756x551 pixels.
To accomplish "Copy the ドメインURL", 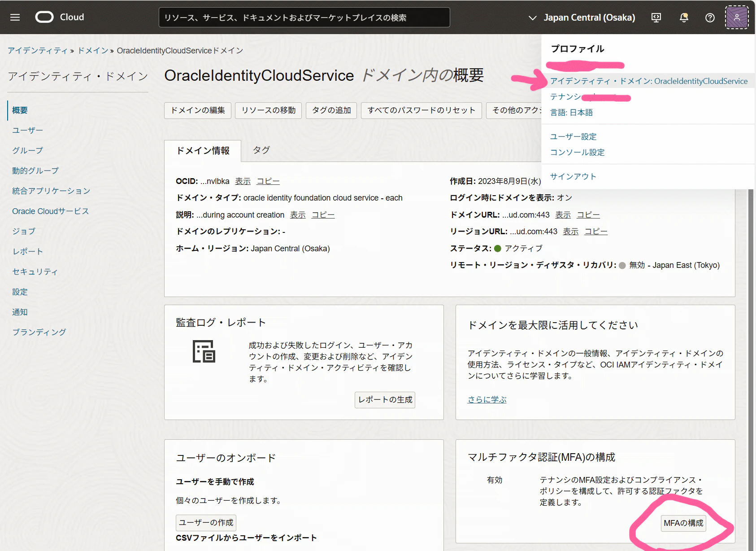I will (588, 215).
